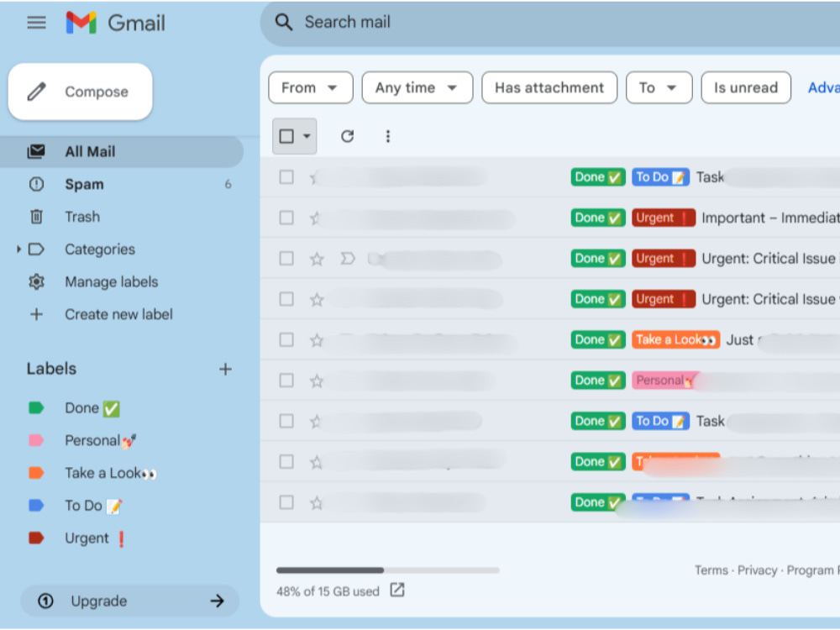Open the Terms link
This screenshot has width=840, height=630.
click(x=711, y=570)
